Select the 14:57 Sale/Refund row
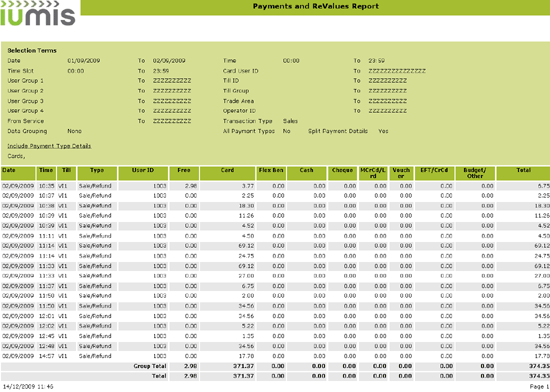Image resolution: width=550 pixels, height=392 pixels. [x=275, y=356]
